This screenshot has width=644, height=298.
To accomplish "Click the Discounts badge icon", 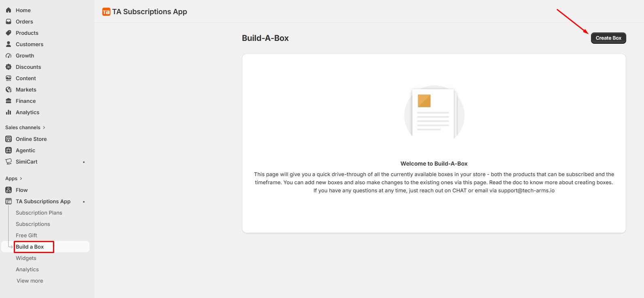I will point(8,67).
